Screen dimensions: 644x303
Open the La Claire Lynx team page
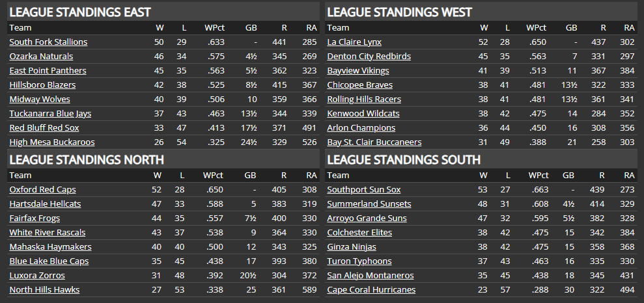pyautogui.click(x=354, y=42)
